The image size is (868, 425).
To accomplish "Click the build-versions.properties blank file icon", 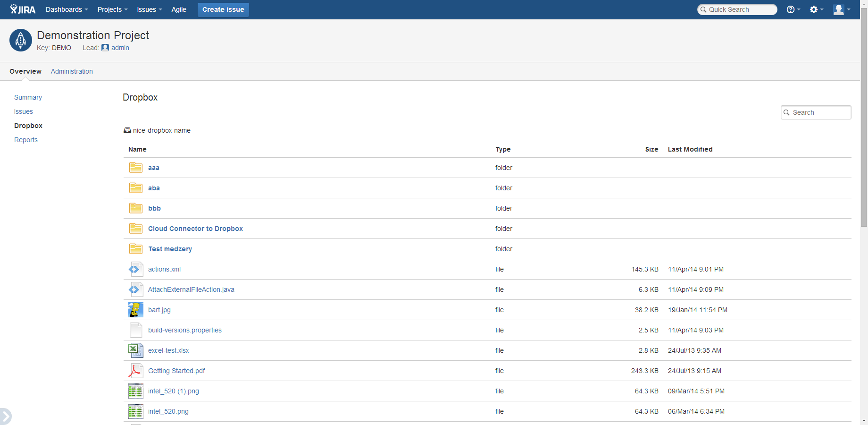I will 136,330.
